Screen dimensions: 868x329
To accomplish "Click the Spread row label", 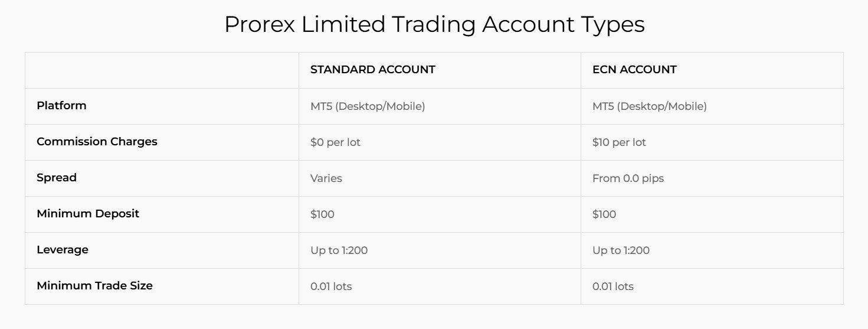I will [57, 178].
